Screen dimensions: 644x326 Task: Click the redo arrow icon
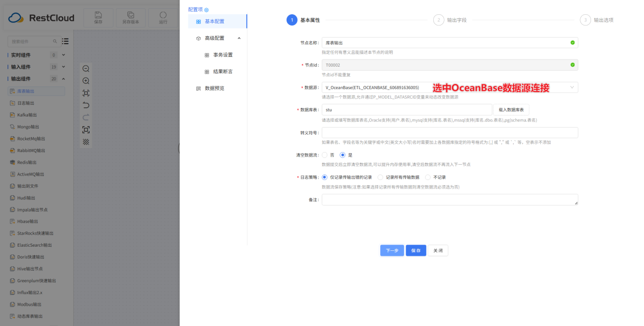pyautogui.click(x=86, y=117)
